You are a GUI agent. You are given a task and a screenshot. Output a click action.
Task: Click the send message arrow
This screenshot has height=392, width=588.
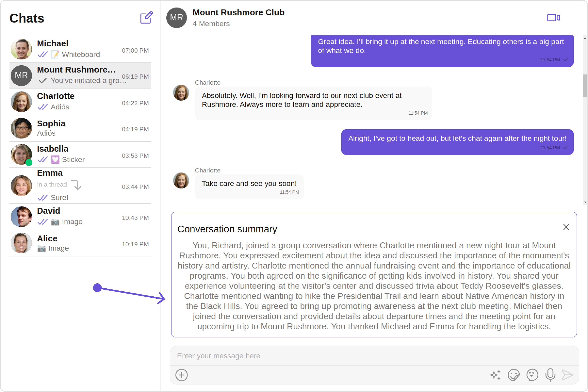point(567,375)
